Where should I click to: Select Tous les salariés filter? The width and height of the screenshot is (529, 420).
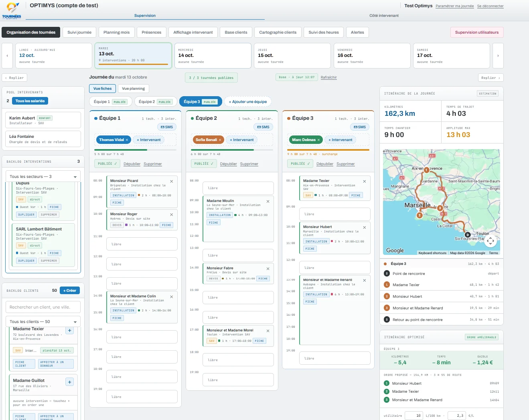point(30,101)
